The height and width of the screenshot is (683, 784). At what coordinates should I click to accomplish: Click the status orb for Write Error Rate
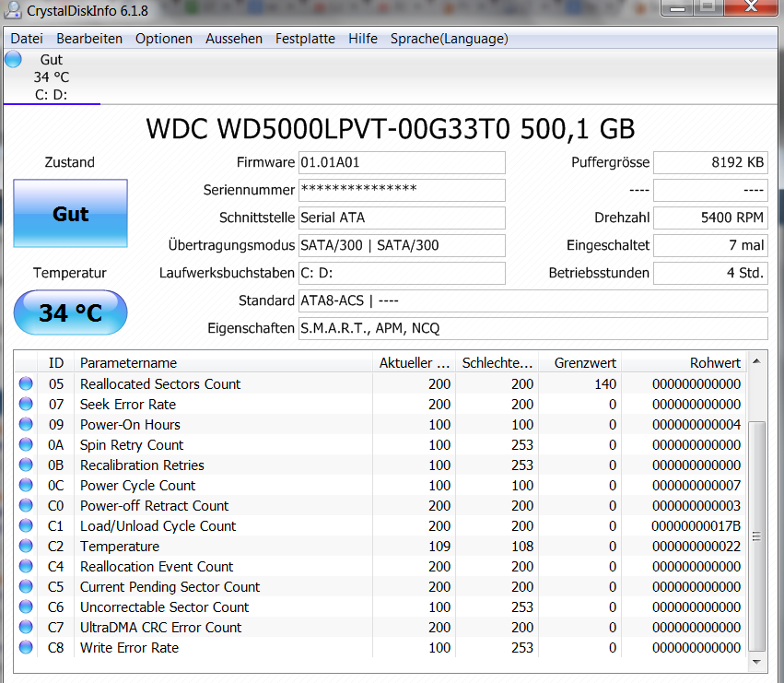[x=26, y=647]
